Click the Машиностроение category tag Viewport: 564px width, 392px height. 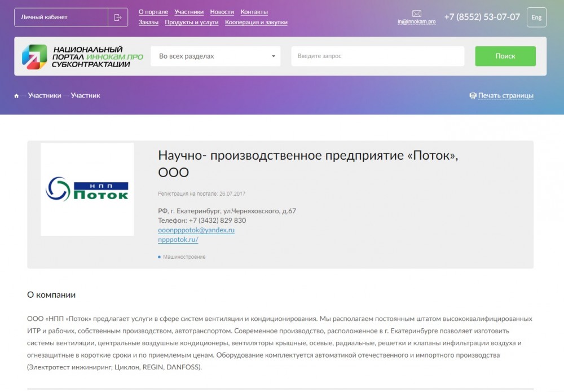tap(184, 257)
